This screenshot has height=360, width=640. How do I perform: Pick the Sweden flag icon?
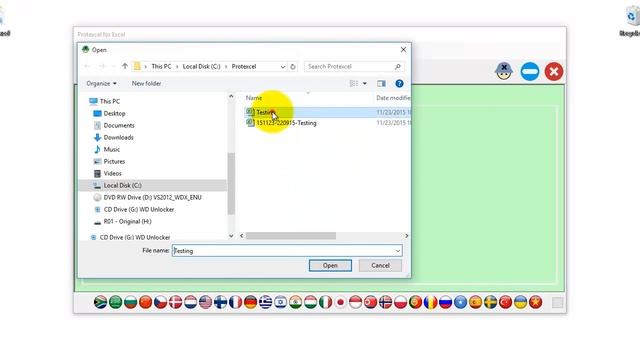tap(490, 302)
